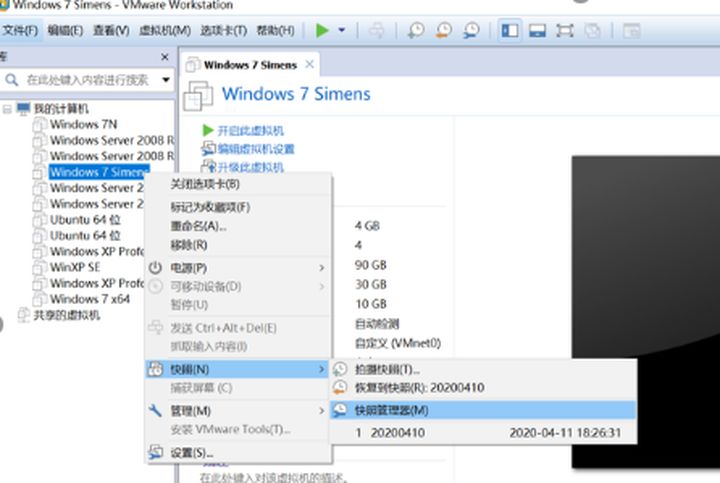The height and width of the screenshot is (483, 720).
Task: Toggle the thumbnail bar view icon
Action: point(537,31)
